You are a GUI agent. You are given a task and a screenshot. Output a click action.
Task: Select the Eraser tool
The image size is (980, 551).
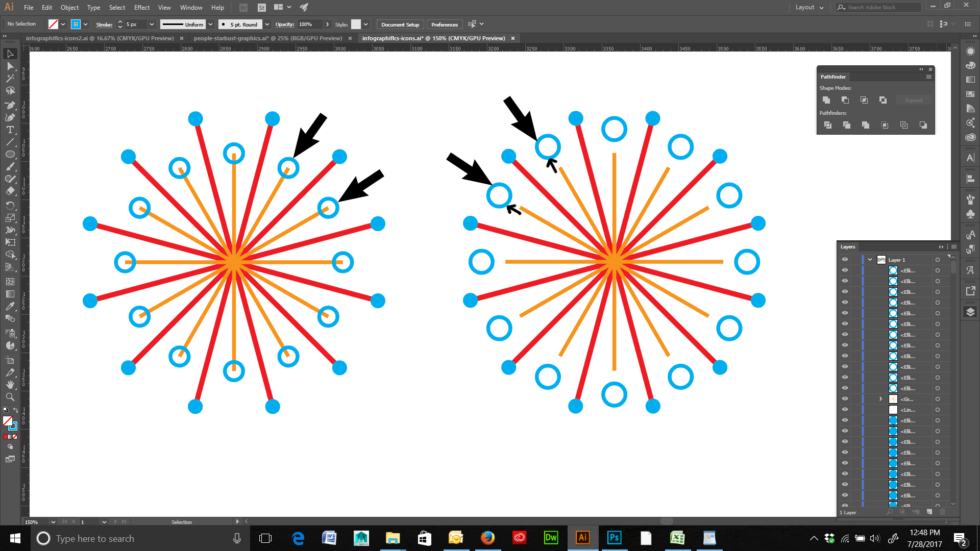click(10, 191)
